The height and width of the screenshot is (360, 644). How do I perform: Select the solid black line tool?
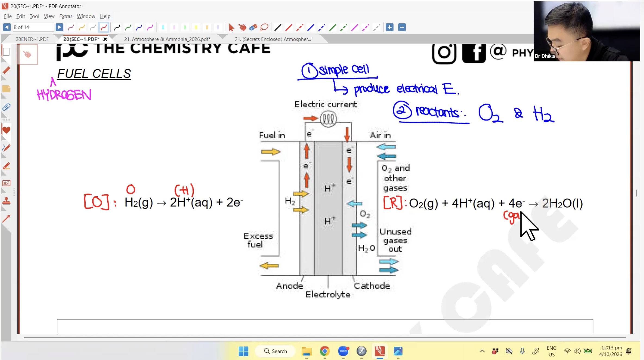(278, 27)
